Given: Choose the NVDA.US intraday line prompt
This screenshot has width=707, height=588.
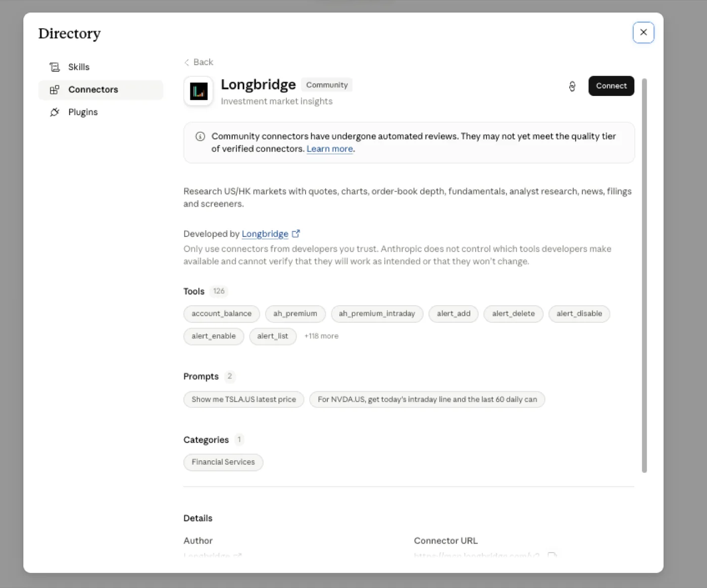Looking at the screenshot, I should tap(427, 400).
